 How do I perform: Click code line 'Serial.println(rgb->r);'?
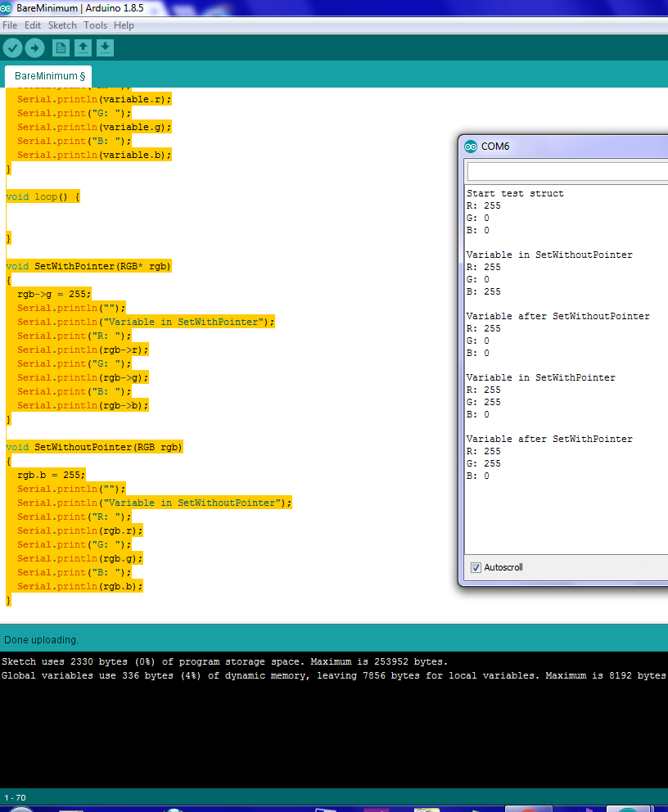tap(83, 350)
